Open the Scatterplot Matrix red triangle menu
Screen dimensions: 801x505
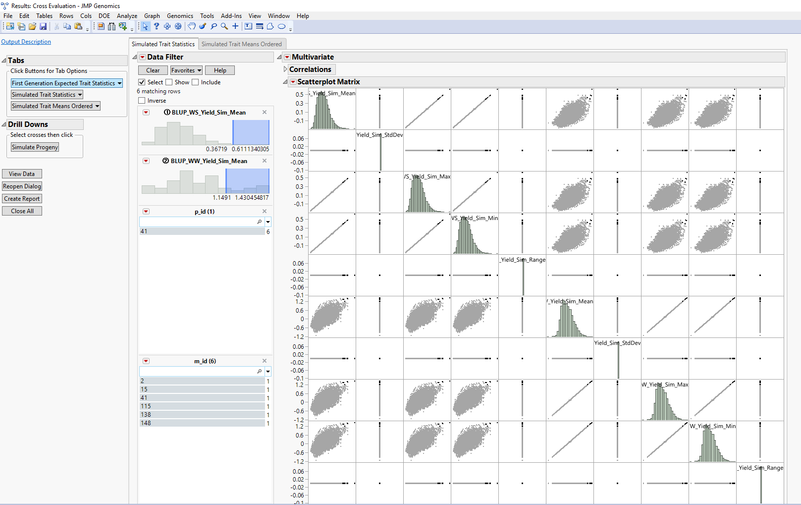click(293, 82)
